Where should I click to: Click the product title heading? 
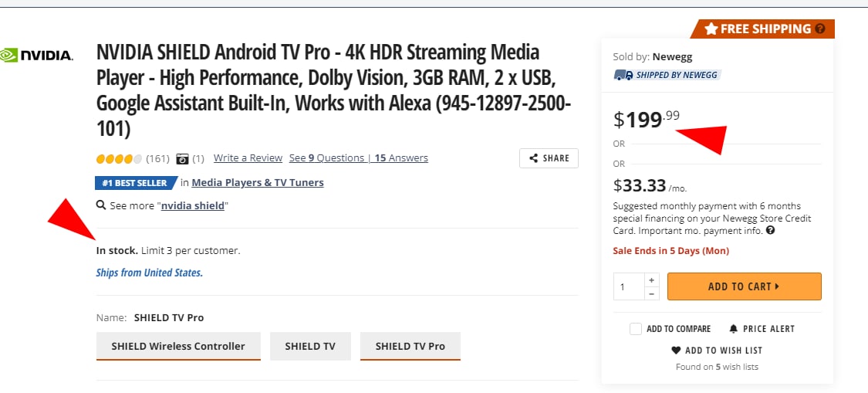[334, 91]
